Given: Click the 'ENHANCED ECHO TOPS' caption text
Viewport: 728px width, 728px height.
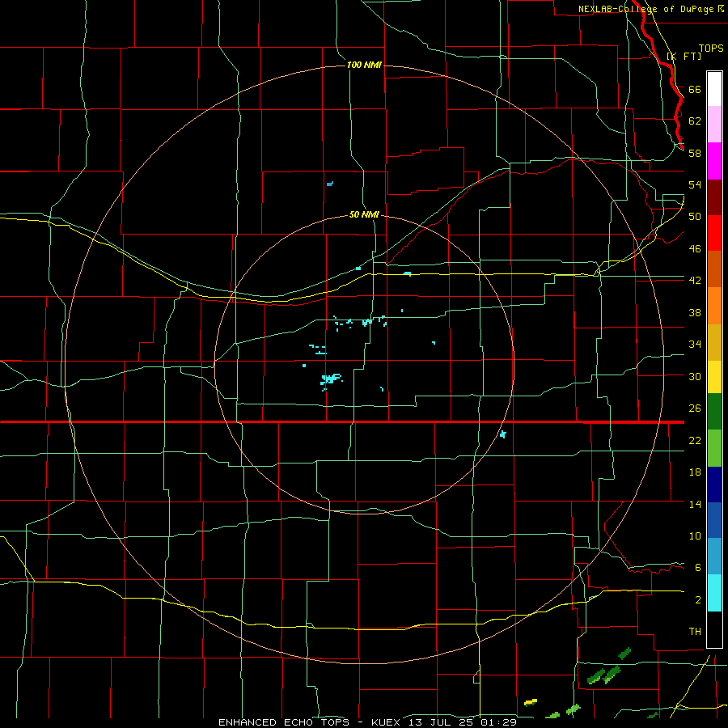Looking at the screenshot, I should (284, 722).
